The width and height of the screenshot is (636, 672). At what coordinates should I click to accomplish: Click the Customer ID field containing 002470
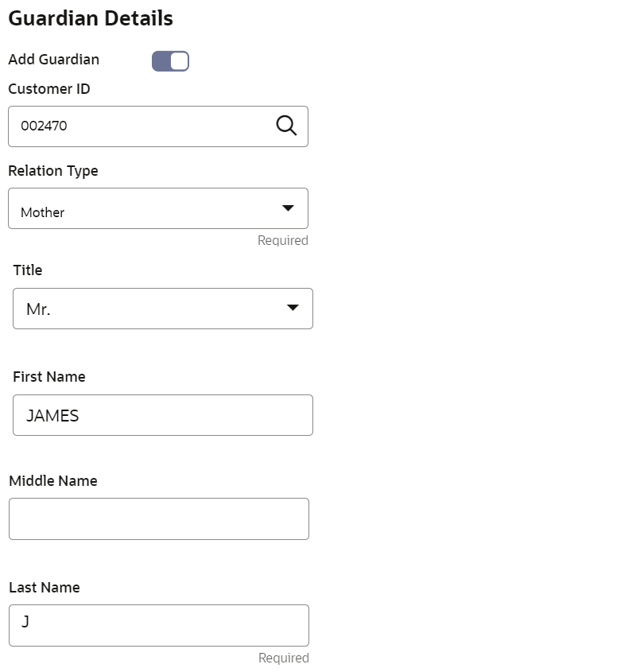[158, 126]
